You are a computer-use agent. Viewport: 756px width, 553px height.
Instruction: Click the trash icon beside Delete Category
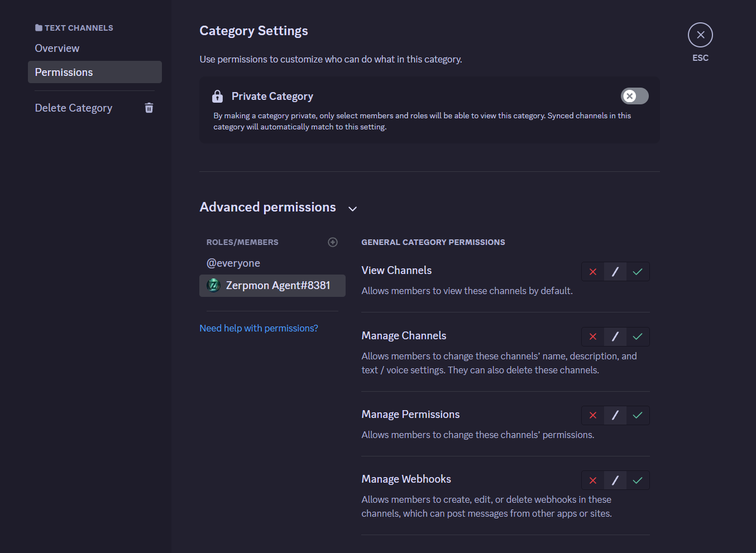[149, 108]
